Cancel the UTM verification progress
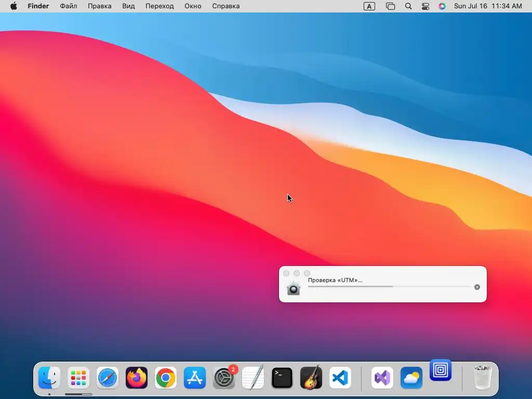The height and width of the screenshot is (399, 532). tap(477, 287)
